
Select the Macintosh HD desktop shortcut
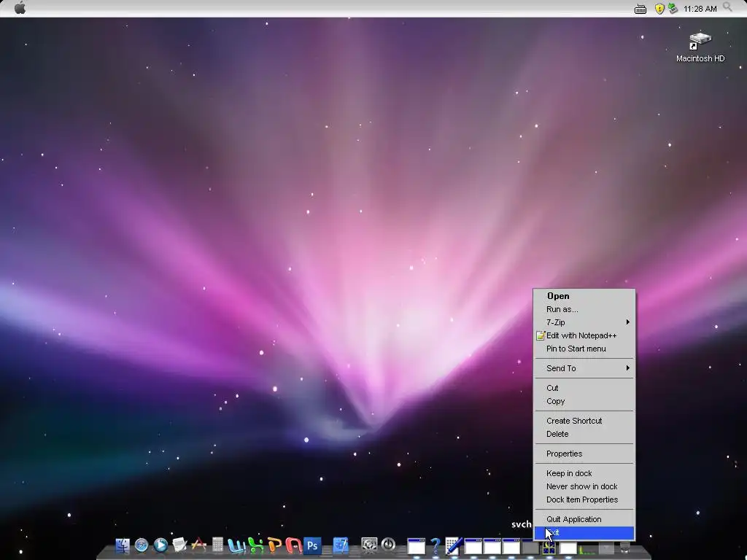point(700,47)
